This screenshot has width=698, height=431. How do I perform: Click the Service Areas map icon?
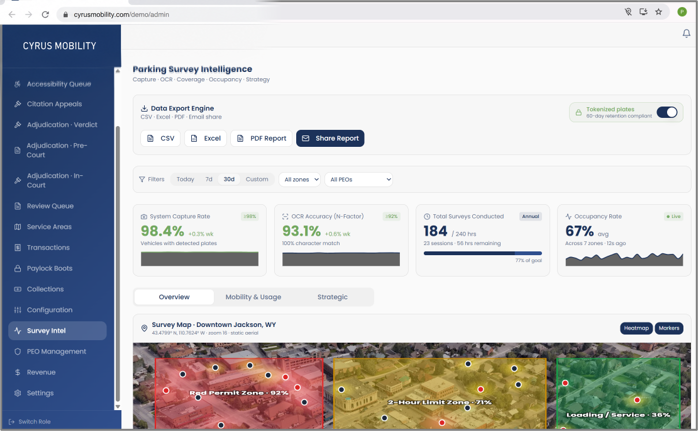(17, 227)
